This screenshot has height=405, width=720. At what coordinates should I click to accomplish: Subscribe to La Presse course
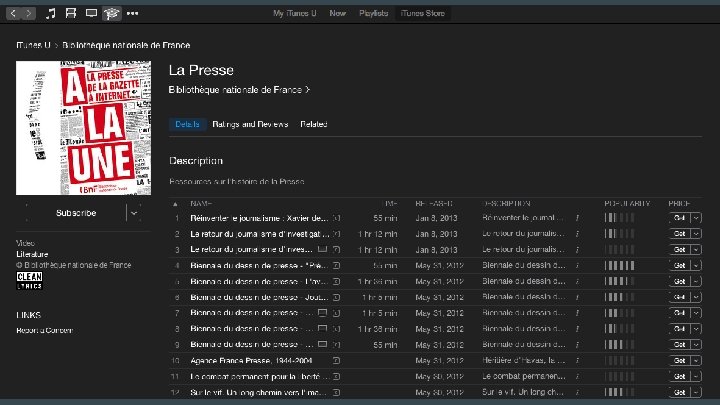[x=76, y=213]
